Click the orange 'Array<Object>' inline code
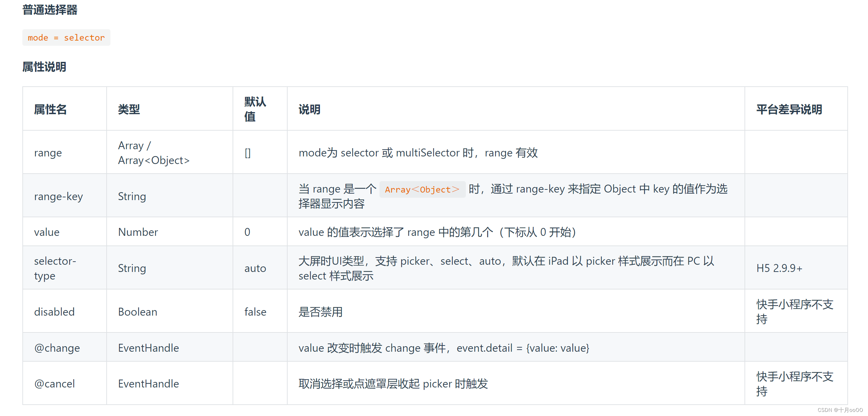The image size is (868, 416). (422, 189)
